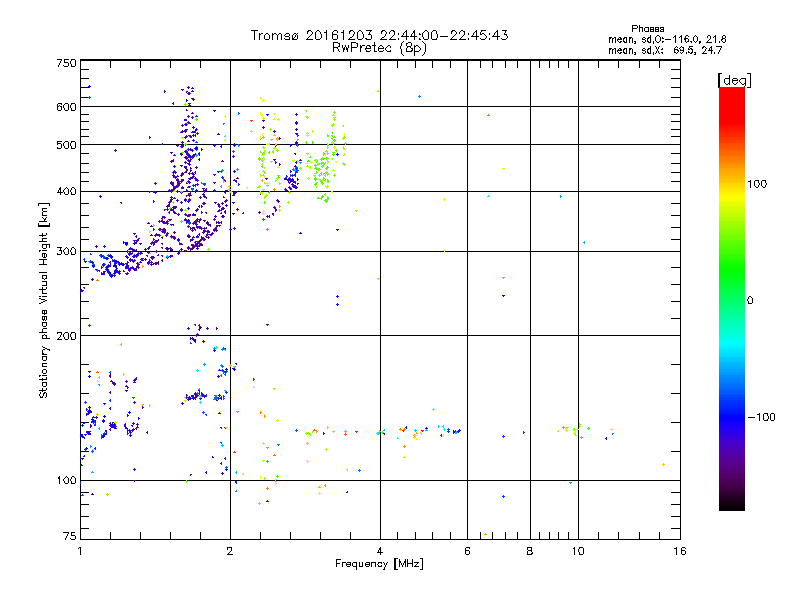Click the y-axis tick label '600'

click(66, 107)
